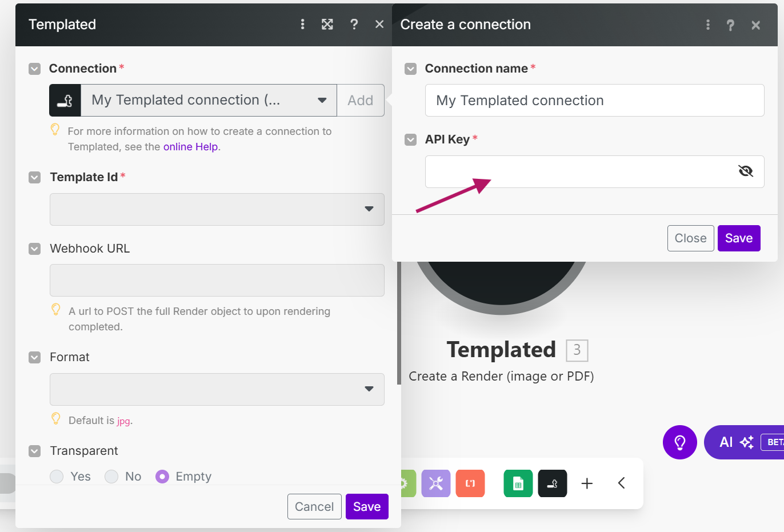The width and height of the screenshot is (784, 532).
Task: Open the Format dropdown
Action: point(217,389)
